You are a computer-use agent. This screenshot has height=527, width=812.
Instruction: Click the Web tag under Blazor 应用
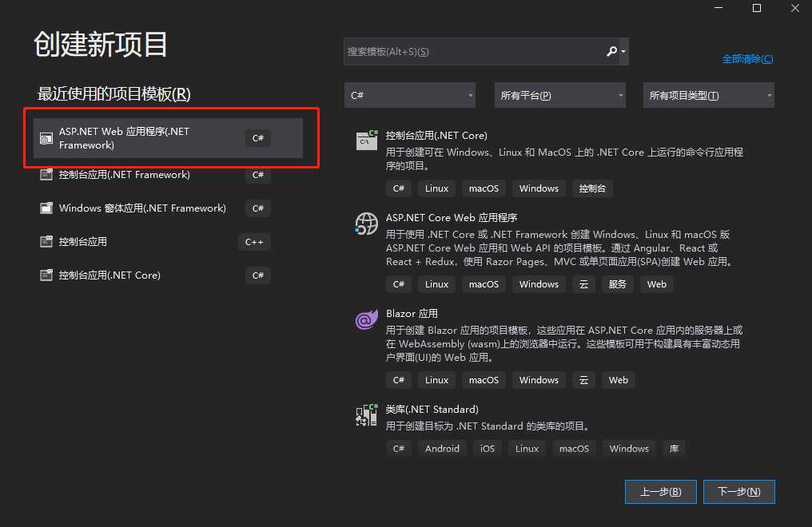(x=619, y=379)
